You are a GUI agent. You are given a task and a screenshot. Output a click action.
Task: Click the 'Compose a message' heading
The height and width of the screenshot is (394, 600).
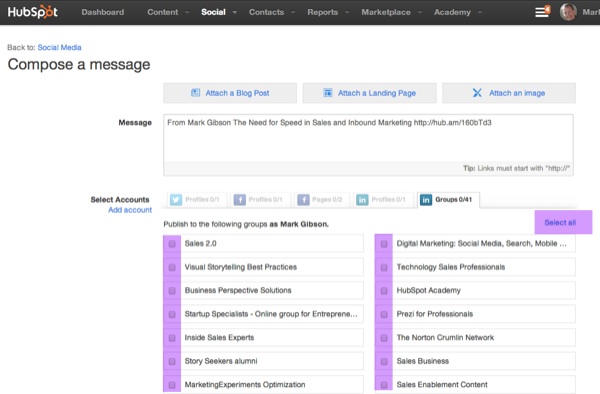click(x=79, y=64)
